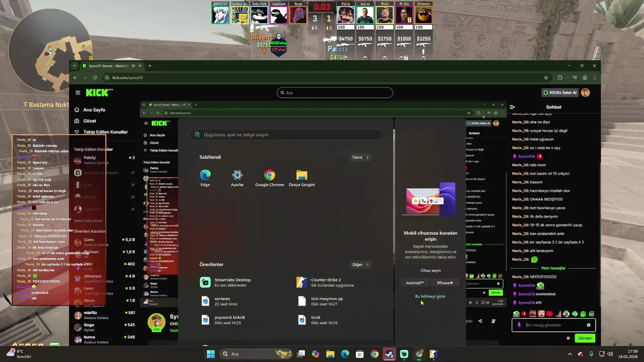Click Start menu search field

pos(286,135)
